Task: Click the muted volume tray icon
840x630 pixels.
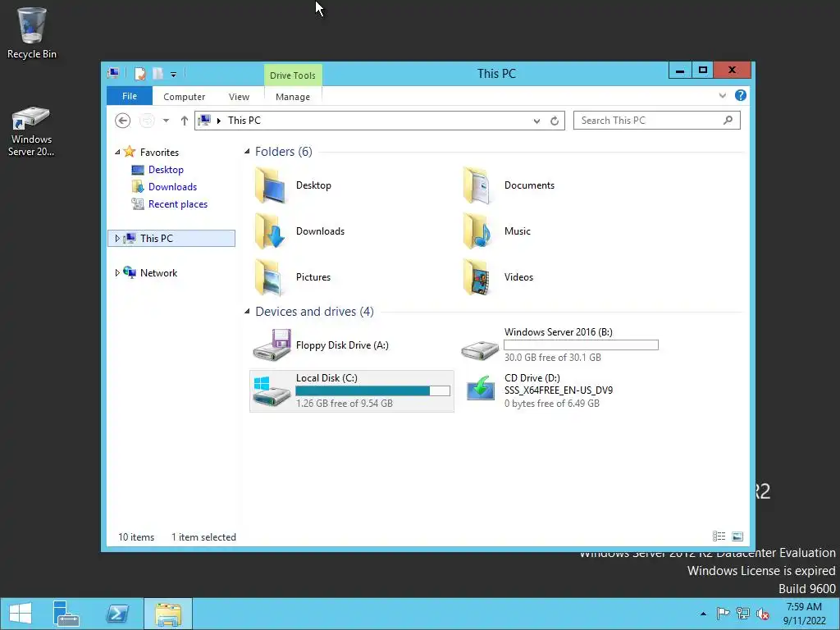Action: (762, 614)
